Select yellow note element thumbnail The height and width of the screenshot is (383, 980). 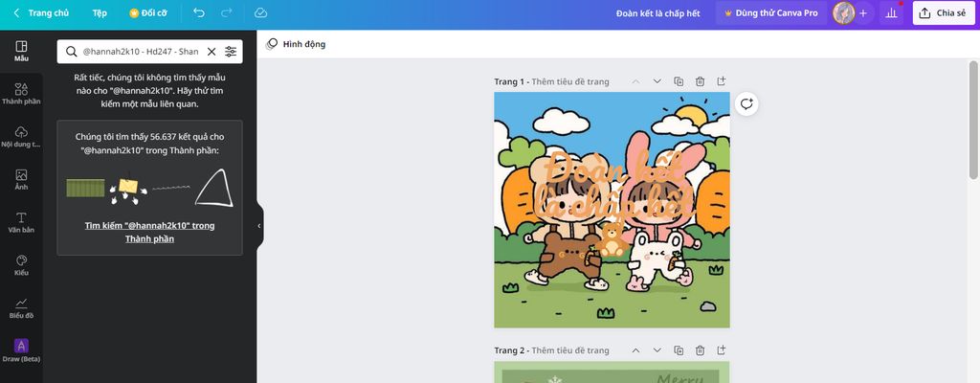(x=128, y=189)
